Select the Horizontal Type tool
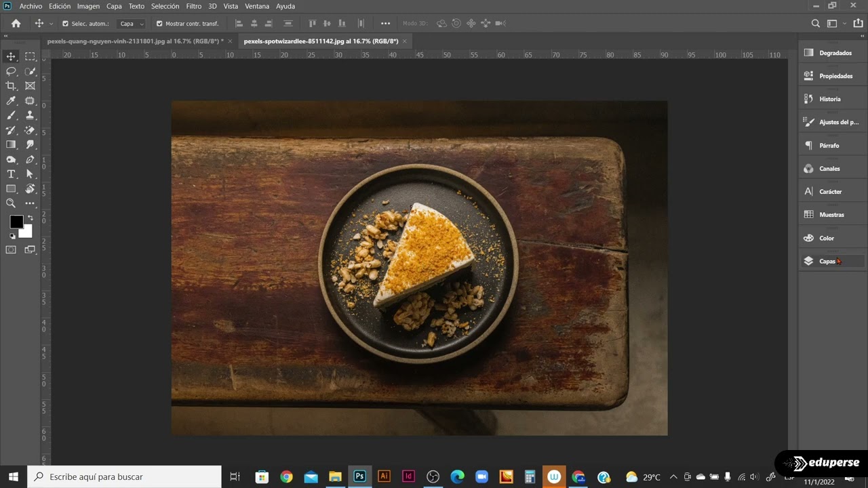 pos(11,174)
